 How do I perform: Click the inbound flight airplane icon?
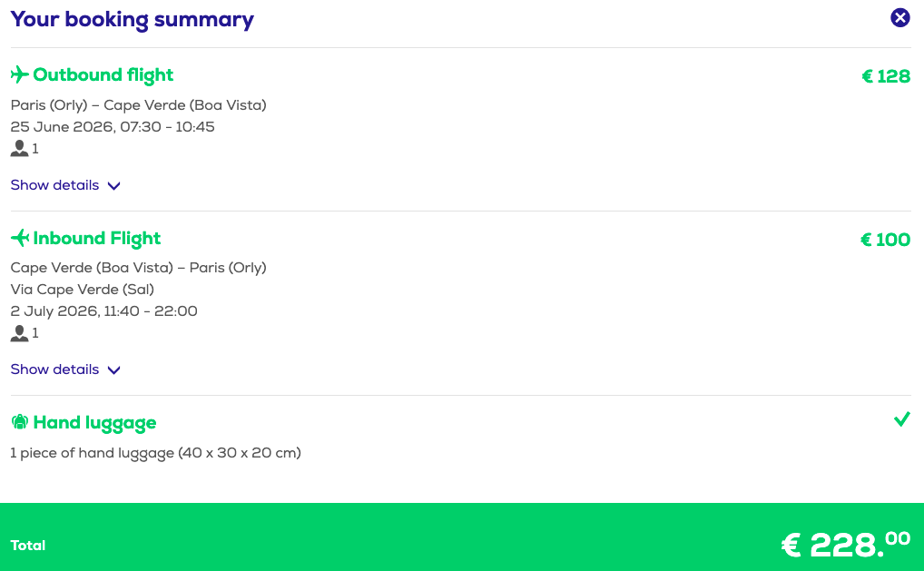point(20,239)
